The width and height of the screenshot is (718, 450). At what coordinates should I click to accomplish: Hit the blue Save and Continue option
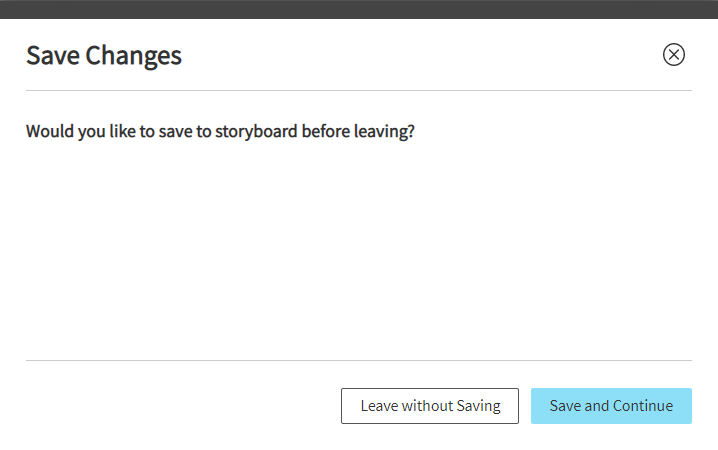pos(611,406)
